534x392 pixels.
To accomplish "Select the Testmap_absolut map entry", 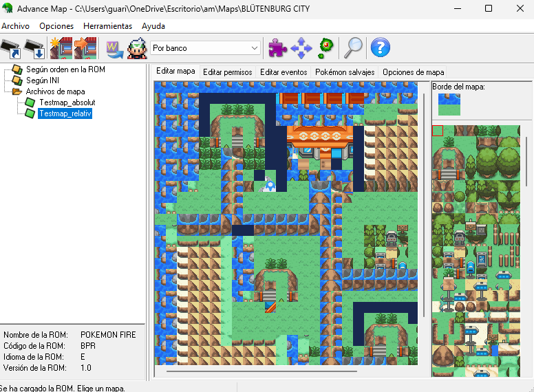I will pyautogui.click(x=67, y=102).
